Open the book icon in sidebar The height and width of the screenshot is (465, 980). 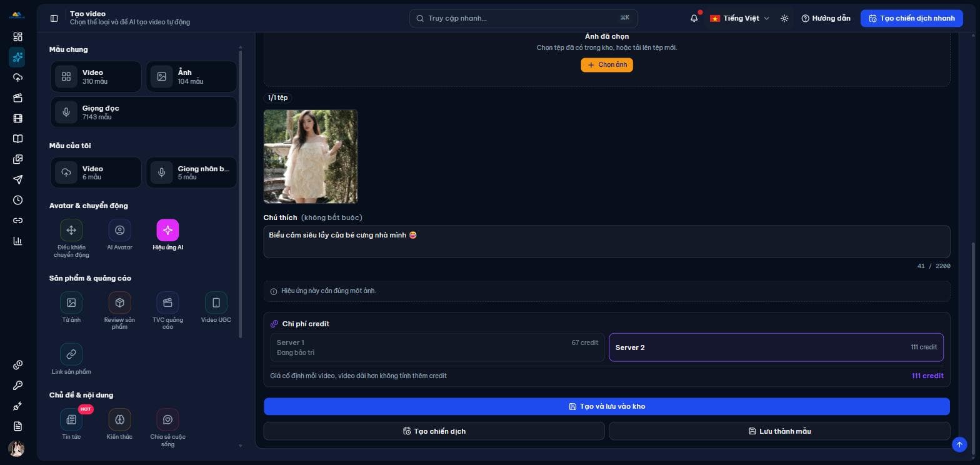pos(17,139)
